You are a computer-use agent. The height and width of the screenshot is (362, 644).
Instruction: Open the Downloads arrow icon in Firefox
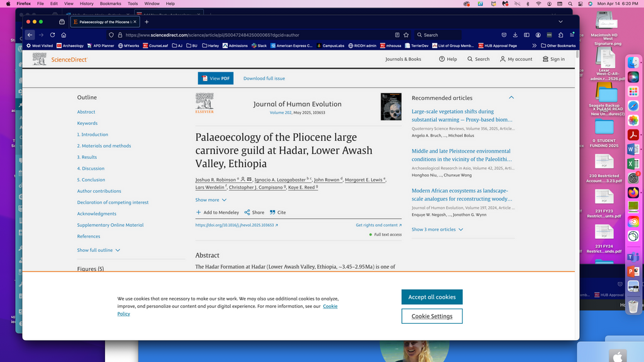pos(515,35)
